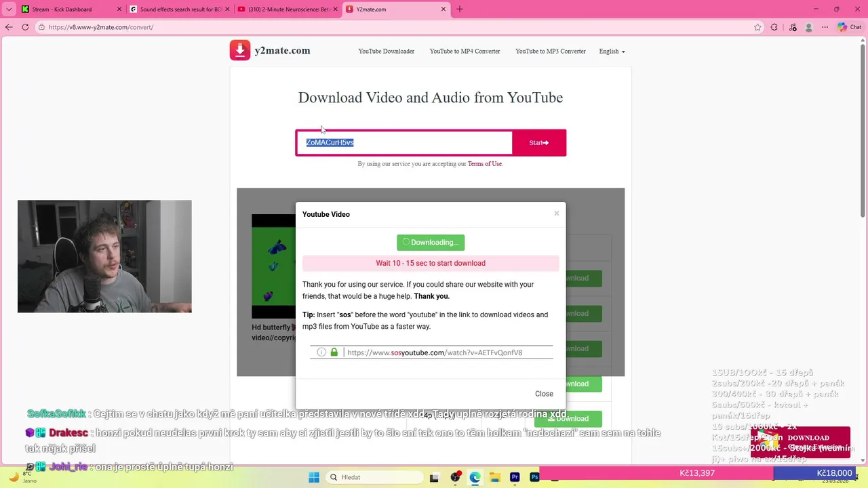
Task: Open the Copilot Chat button
Action: 849,27
